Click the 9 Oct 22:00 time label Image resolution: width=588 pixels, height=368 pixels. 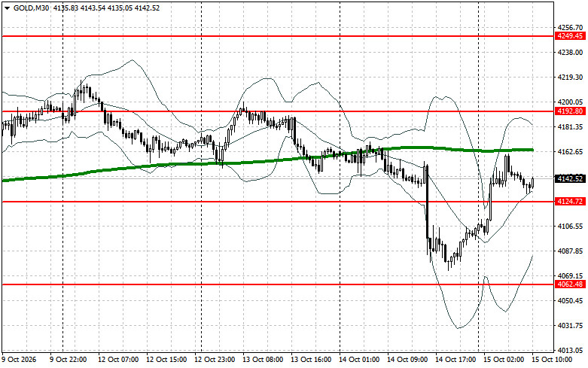click(x=69, y=360)
